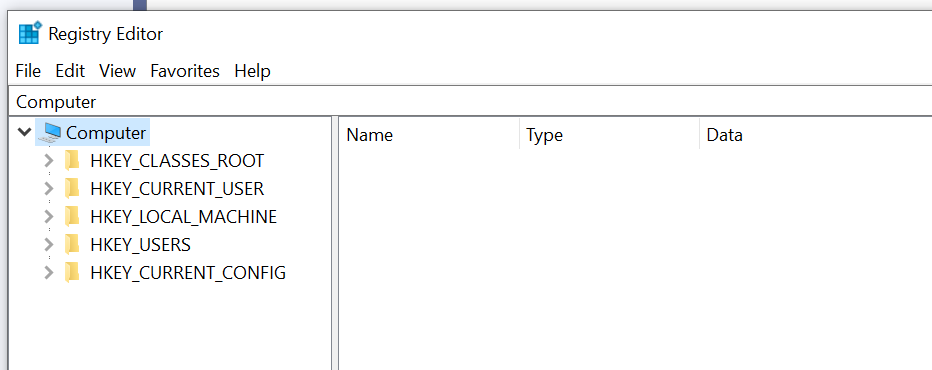
Task: Click the Name column header
Action: [x=429, y=135]
